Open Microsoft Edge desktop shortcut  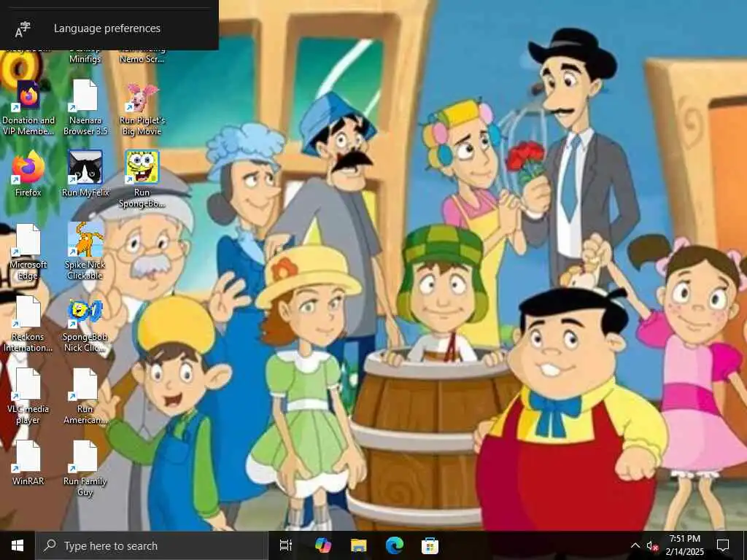click(x=28, y=252)
